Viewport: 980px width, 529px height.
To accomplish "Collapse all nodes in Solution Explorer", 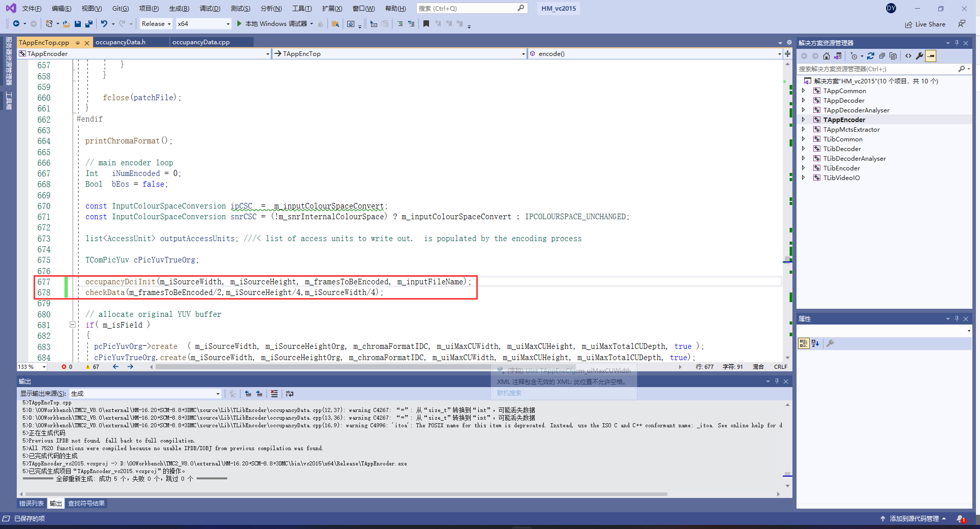I will pos(882,56).
